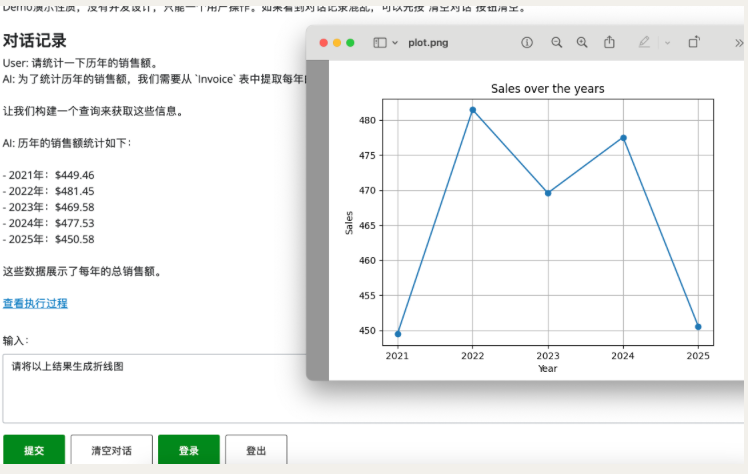This screenshot has height=474, width=748.
Task: Click the 2024 data point on chart
Action: click(x=623, y=138)
